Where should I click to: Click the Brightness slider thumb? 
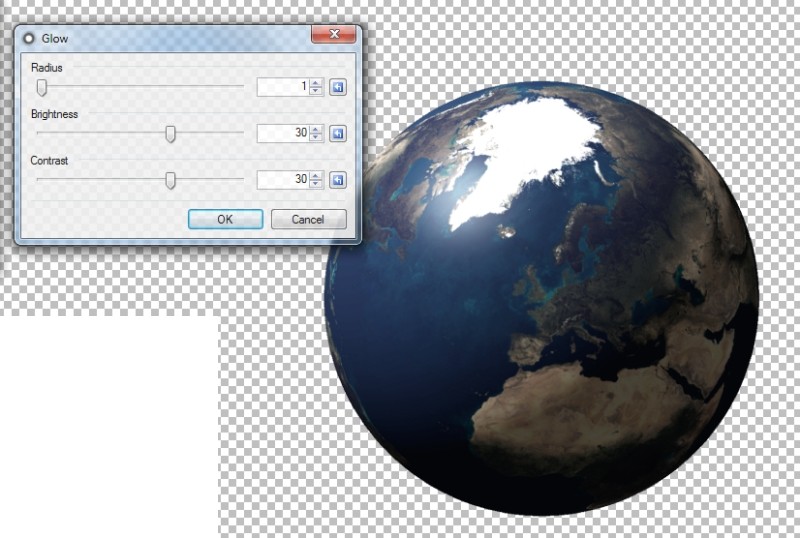coord(170,134)
